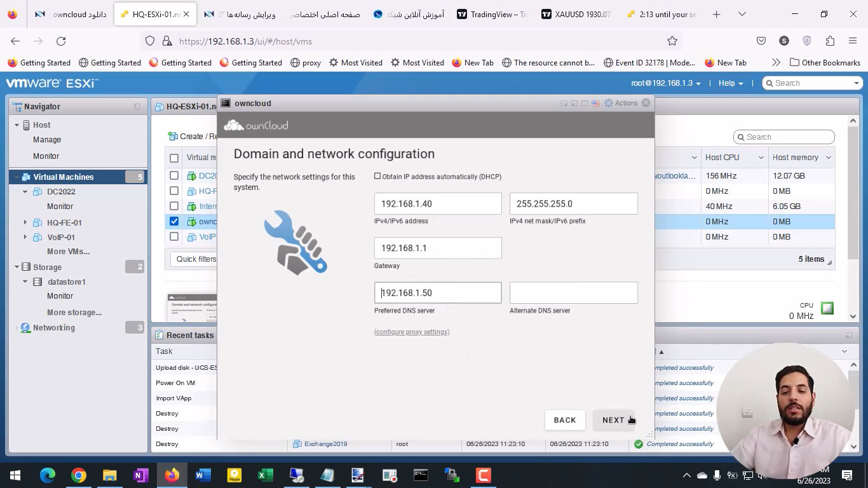The height and width of the screenshot is (488, 868).
Task: Expand HQ-FE-01 in Navigator tree
Action: (x=25, y=222)
